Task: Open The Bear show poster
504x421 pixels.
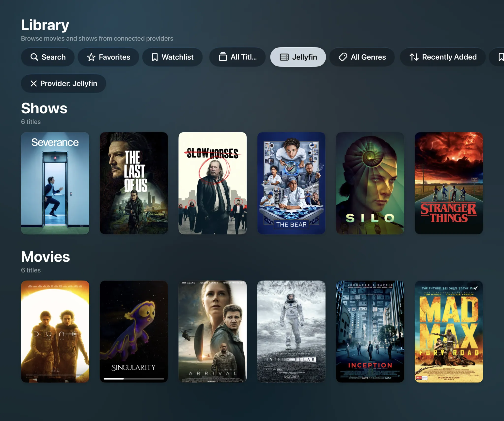Action: pos(291,183)
